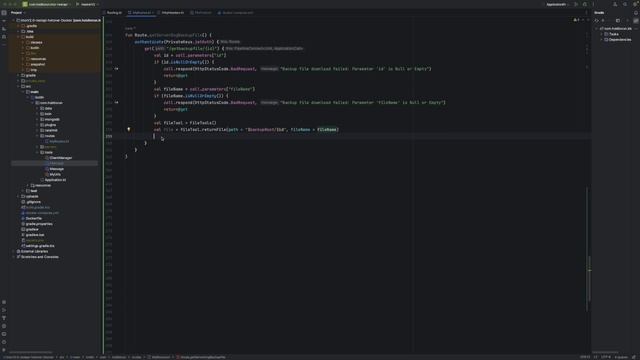This screenshot has width=640, height=360.
Task: Collapse the build folder in the project tree
Action: [x=18, y=37]
